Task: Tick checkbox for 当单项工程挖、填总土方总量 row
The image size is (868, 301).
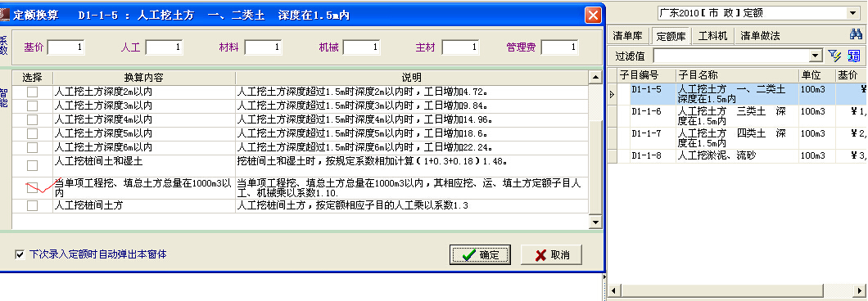Action: [32, 187]
